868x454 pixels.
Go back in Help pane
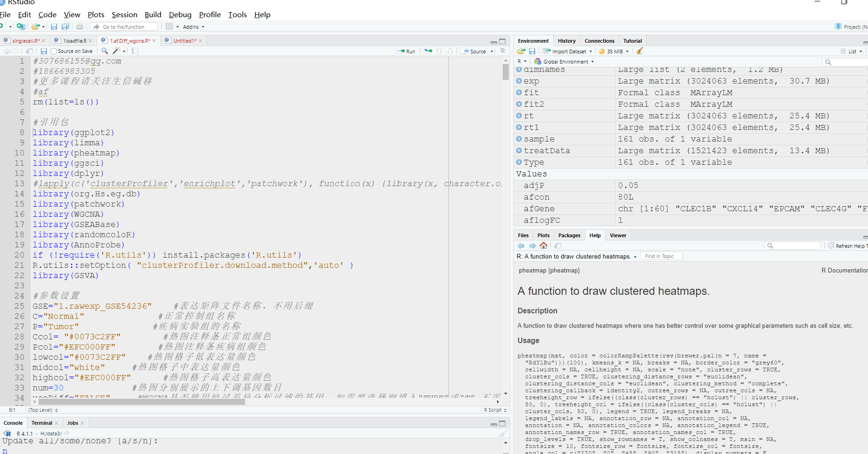coord(521,246)
